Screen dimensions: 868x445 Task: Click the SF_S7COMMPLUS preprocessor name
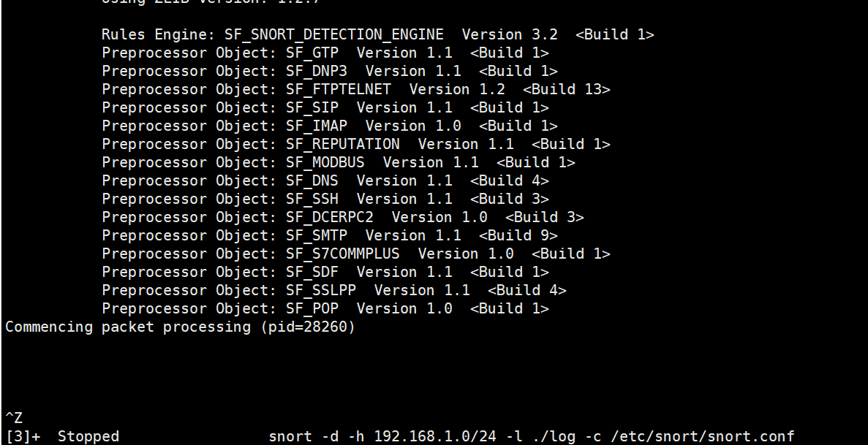pyautogui.click(x=343, y=254)
